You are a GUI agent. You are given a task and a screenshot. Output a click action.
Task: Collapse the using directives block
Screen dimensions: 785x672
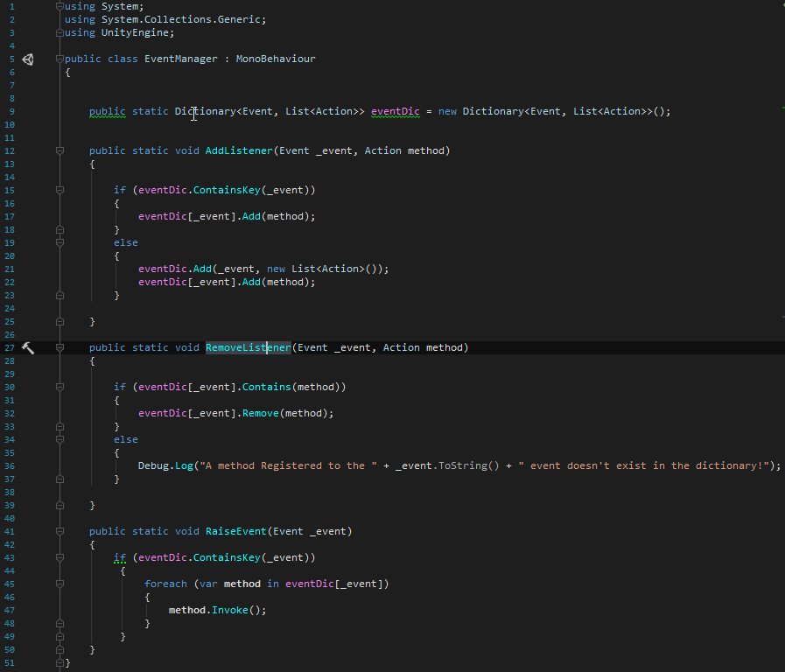[x=60, y=6]
